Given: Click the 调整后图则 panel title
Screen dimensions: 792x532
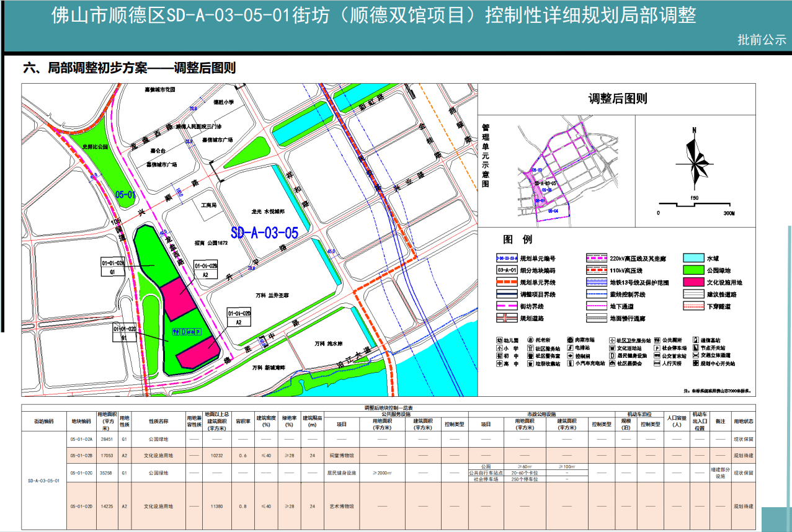Looking at the screenshot, I should coord(618,99).
